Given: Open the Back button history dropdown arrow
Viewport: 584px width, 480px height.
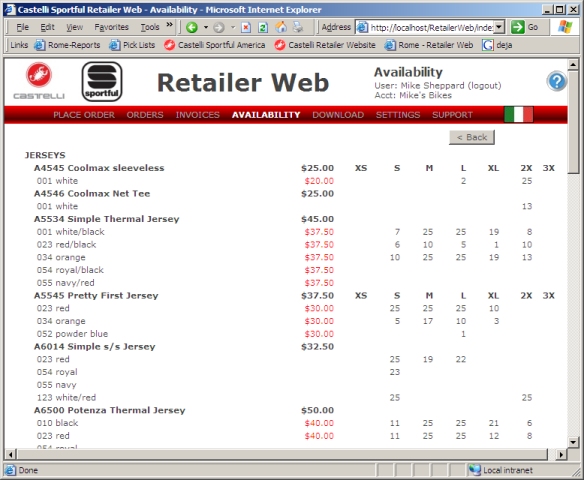Looking at the screenshot, I should click(x=206, y=27).
